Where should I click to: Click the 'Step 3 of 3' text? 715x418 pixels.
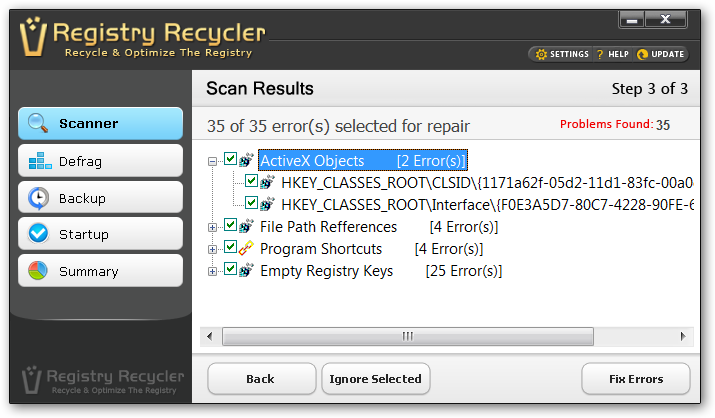(649, 88)
